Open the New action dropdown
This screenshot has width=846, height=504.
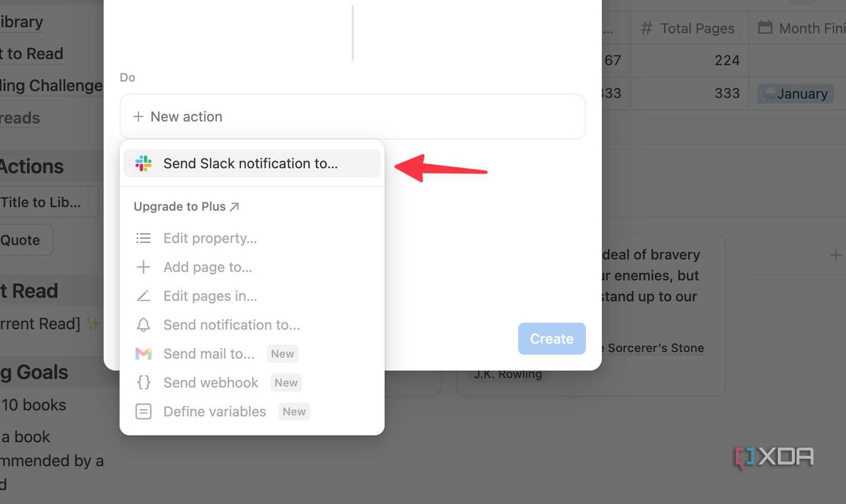[x=352, y=116]
